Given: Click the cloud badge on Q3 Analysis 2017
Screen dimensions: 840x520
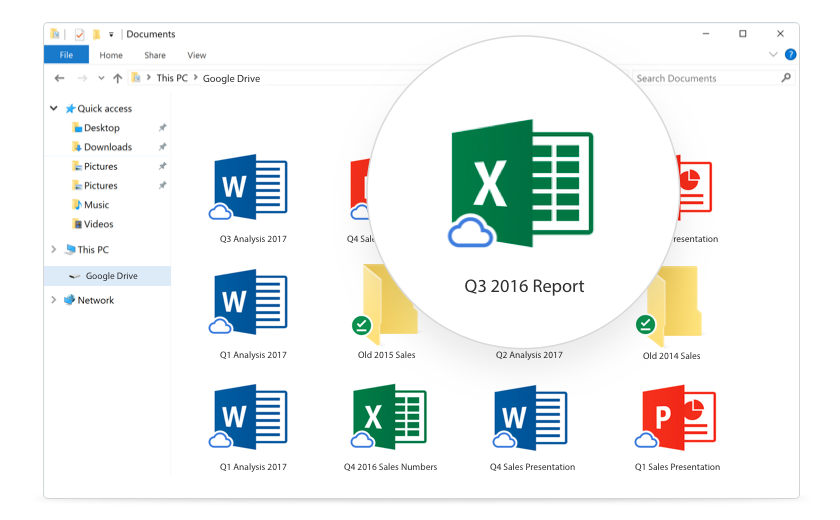Looking at the screenshot, I should [x=220, y=212].
